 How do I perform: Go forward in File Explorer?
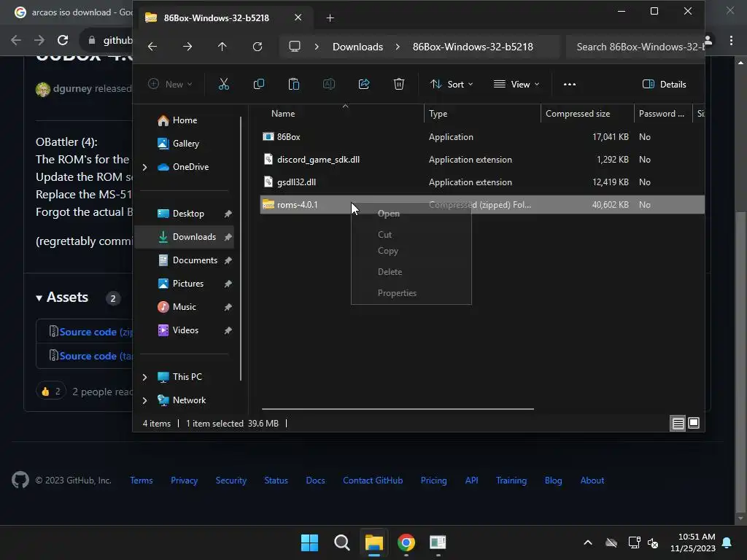point(187,47)
